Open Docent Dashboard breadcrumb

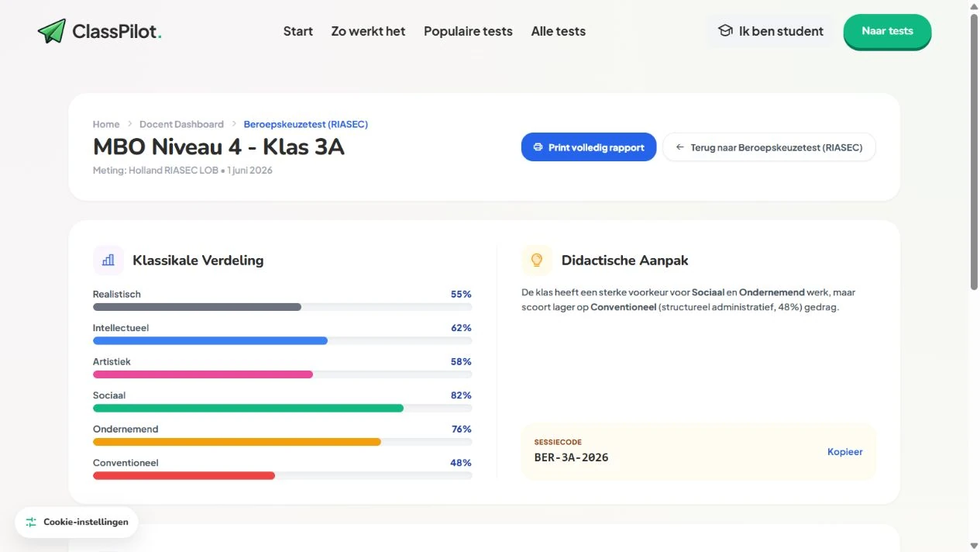[181, 124]
